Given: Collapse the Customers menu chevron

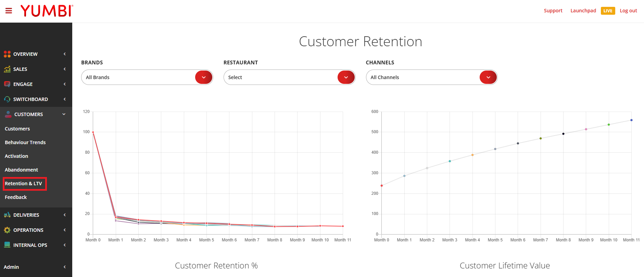Looking at the screenshot, I should 64,114.
